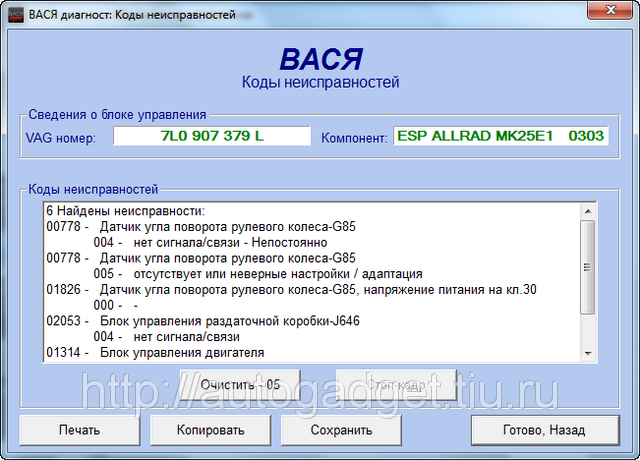This screenshot has width=640, height=460.
Task: Click the 'VAG номер:' label
Action: click(61, 138)
